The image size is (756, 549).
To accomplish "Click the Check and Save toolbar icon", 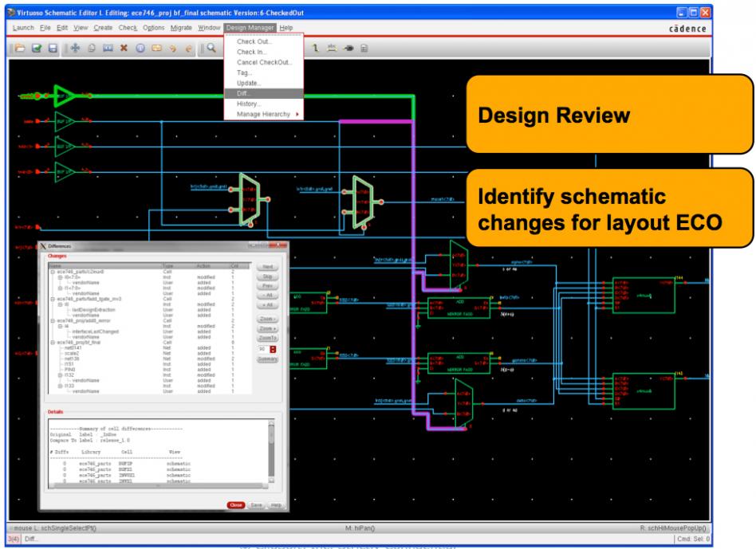I will coord(37,48).
